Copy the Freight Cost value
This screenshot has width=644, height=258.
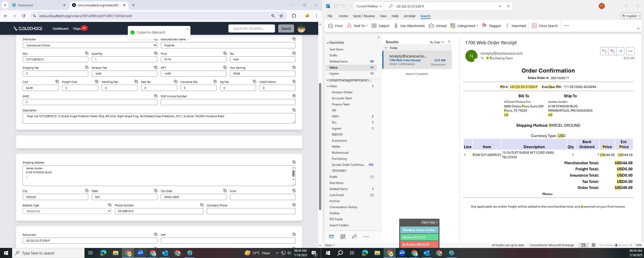pyautogui.click(x=97, y=81)
